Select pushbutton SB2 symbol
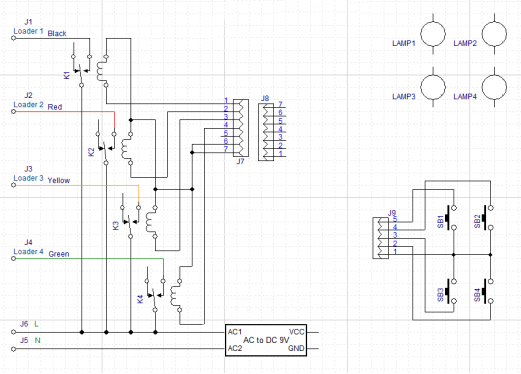This screenshot has width=521, height=374. (487, 218)
